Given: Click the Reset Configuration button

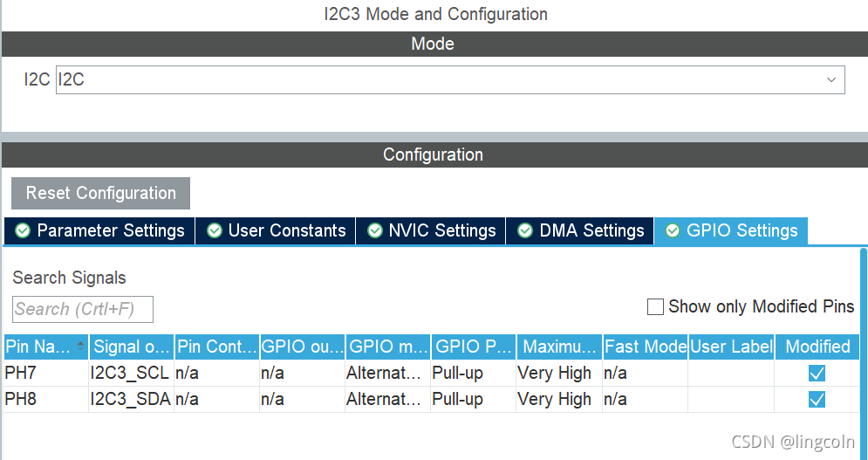Looking at the screenshot, I should coord(100,193).
